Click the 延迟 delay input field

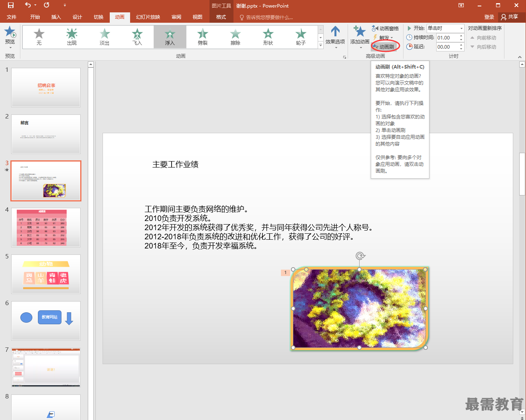click(x=447, y=47)
